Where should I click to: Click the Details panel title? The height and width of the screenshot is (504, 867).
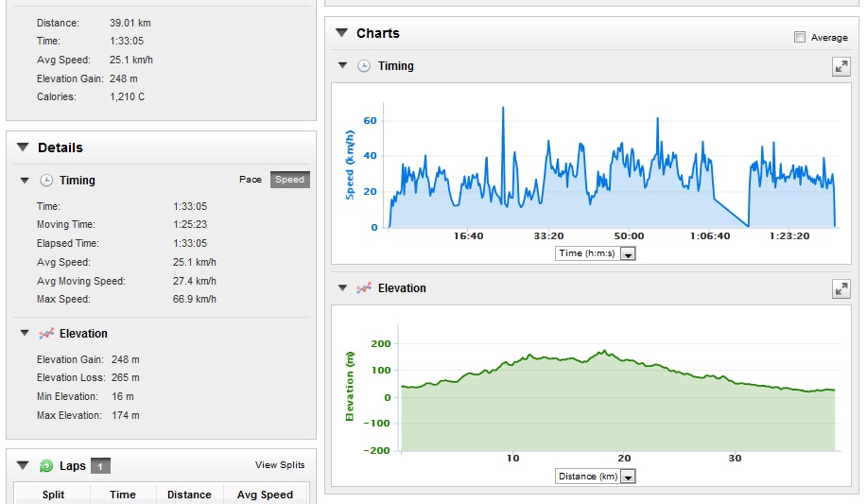(x=61, y=148)
